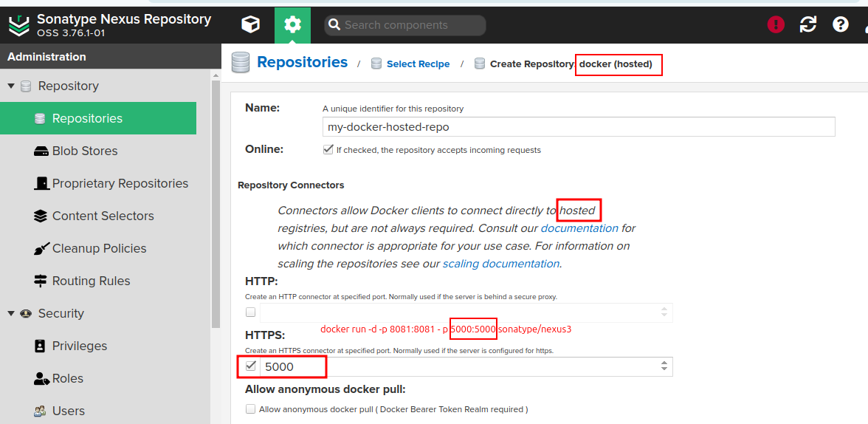Open the help question mark icon
The height and width of the screenshot is (424, 868).
coord(840,25)
